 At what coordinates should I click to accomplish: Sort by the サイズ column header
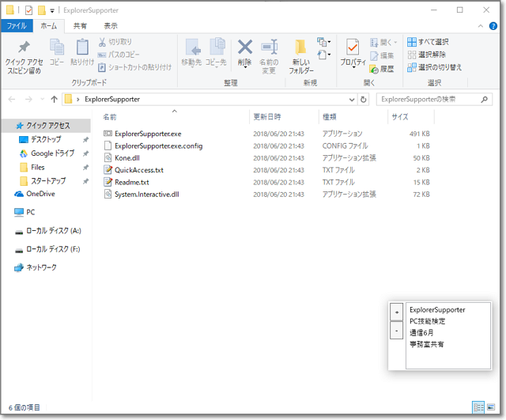(399, 117)
